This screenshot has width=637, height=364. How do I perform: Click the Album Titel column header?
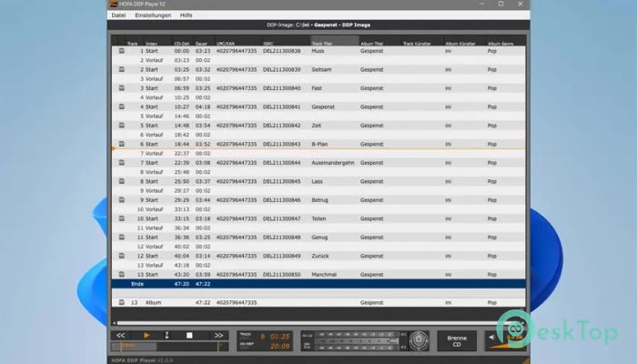371,43
